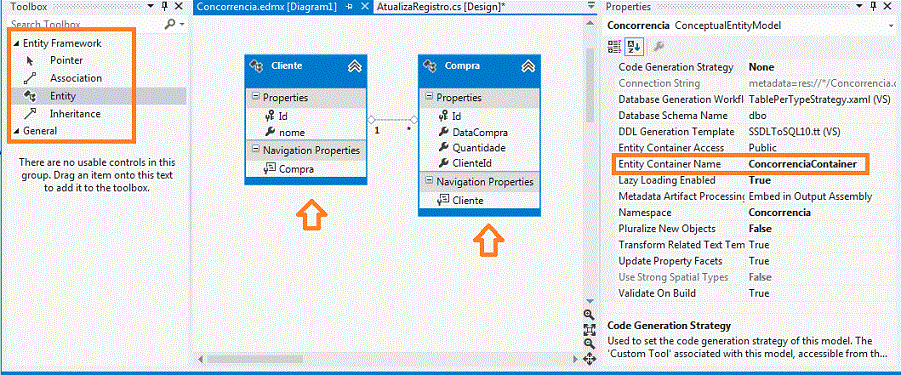Collapse Properties section of Cliente entity
This screenshot has width=901, height=375.
[x=255, y=97]
